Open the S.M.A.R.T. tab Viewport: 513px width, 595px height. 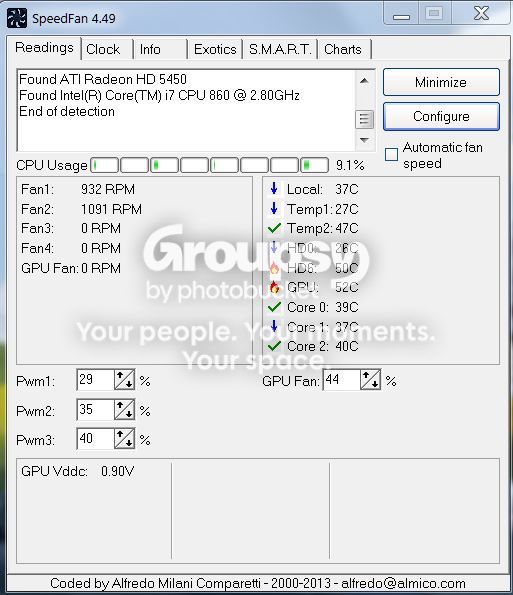pos(280,49)
